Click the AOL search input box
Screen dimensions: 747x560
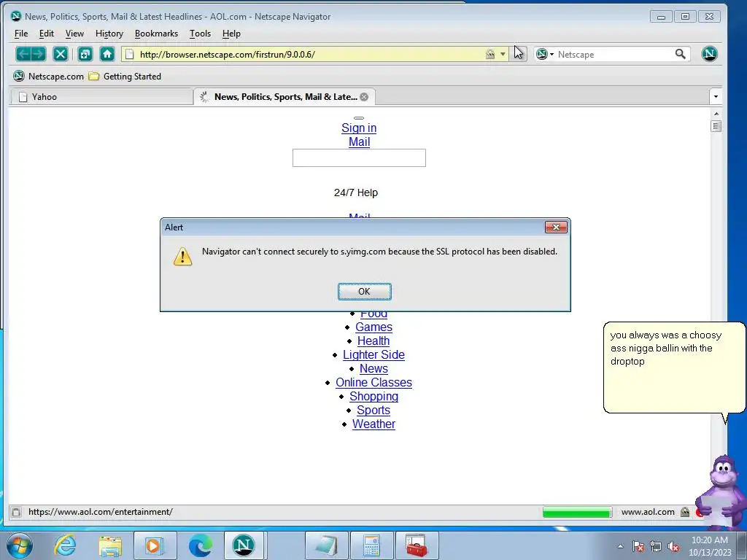click(359, 158)
